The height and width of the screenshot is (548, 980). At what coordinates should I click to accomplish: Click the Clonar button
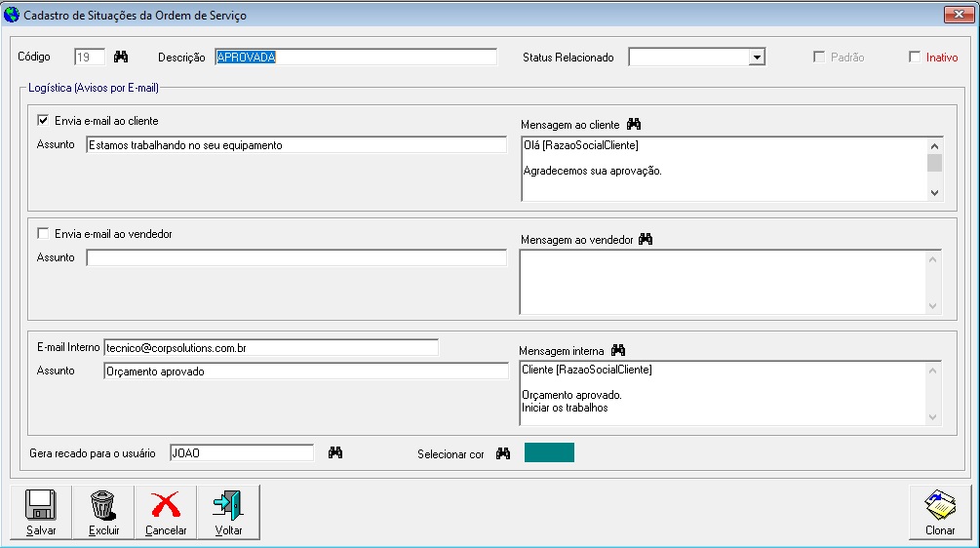pyautogui.click(x=939, y=512)
